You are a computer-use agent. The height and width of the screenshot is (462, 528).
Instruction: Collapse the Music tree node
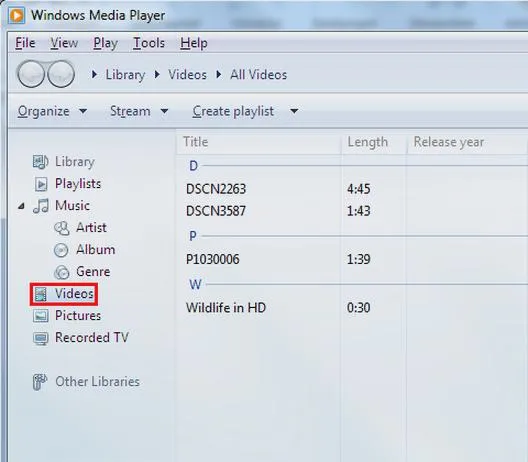(21, 206)
